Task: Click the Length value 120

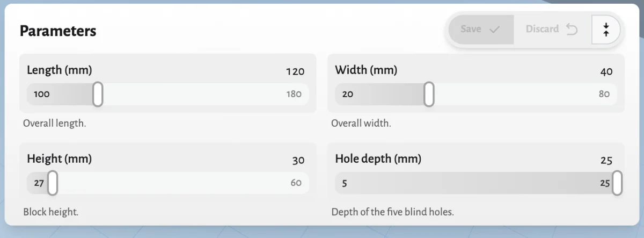Action: pyautogui.click(x=295, y=71)
